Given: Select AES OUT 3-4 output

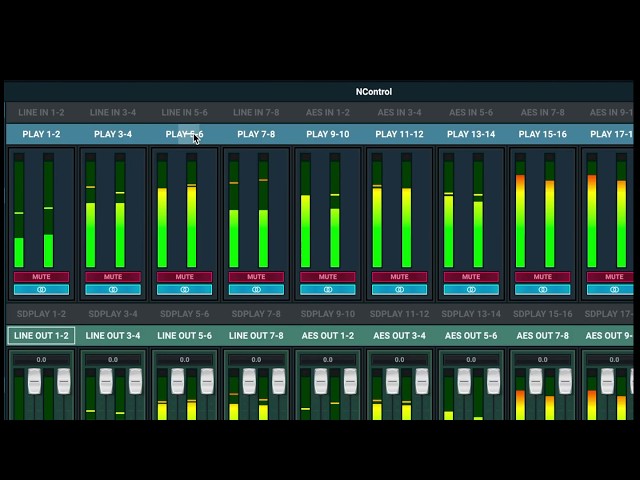Looking at the screenshot, I should (400, 336).
